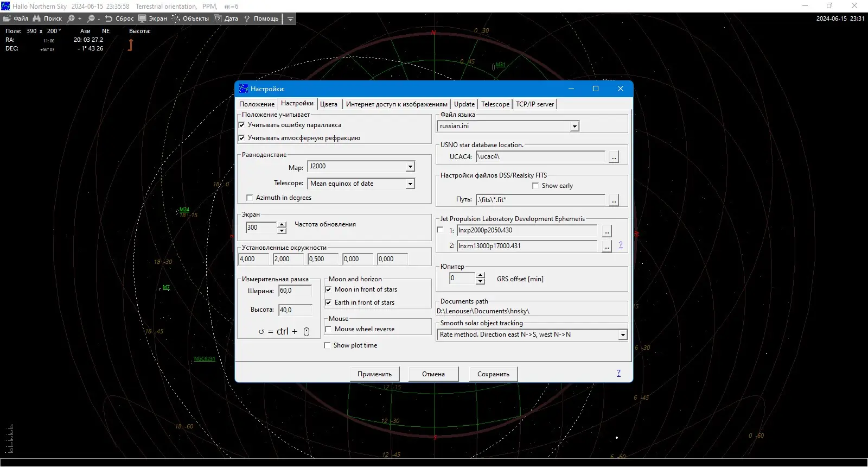
Task: Open the Цвета tab
Action: [328, 104]
